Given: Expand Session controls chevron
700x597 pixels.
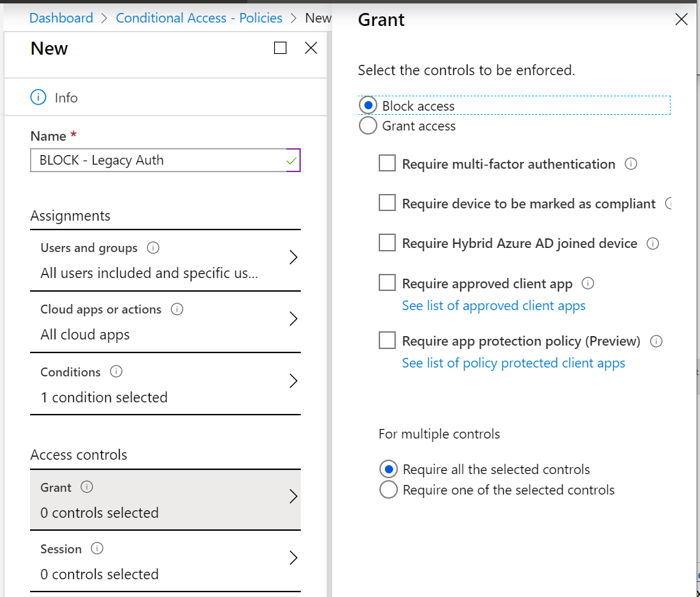Looking at the screenshot, I should point(293,558).
